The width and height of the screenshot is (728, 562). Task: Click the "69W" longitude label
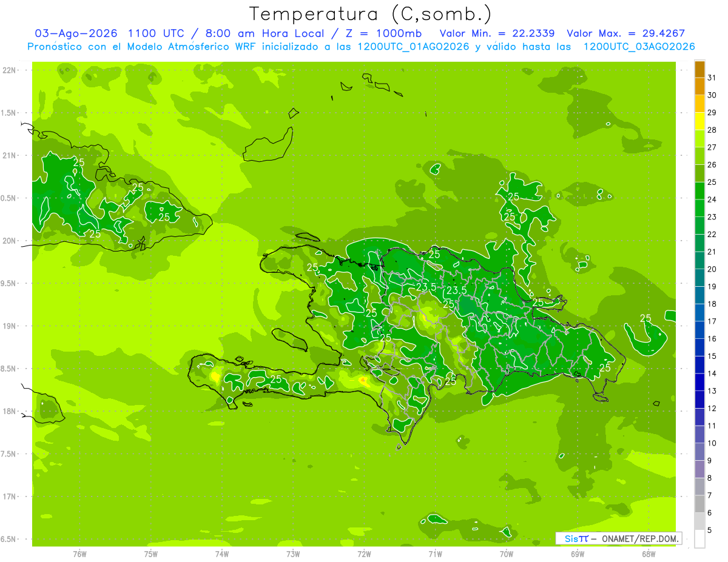pyautogui.click(x=577, y=554)
